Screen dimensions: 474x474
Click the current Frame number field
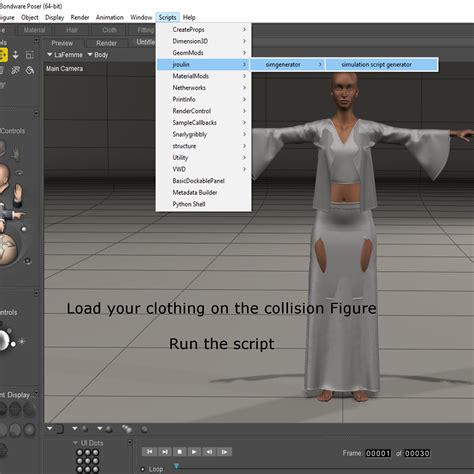[378, 453]
